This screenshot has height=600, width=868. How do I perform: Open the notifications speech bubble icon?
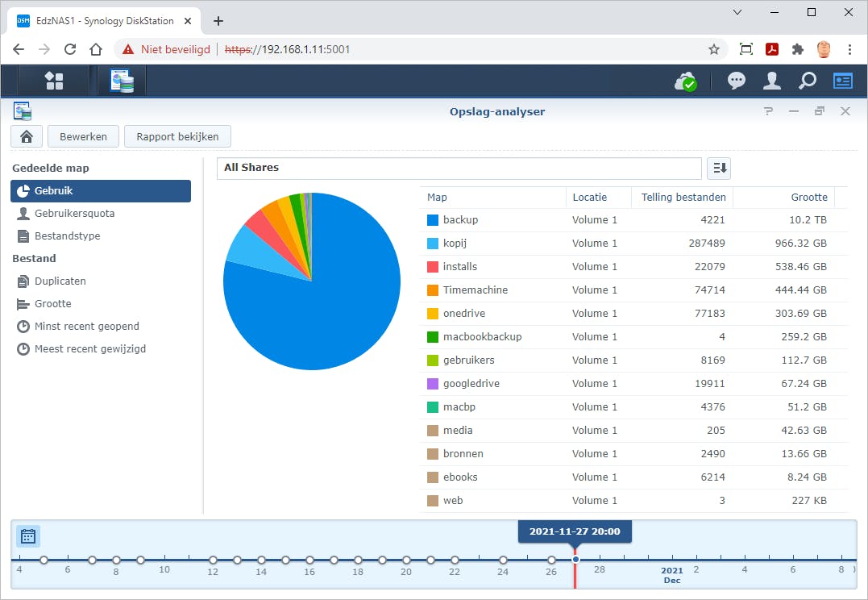coord(736,81)
